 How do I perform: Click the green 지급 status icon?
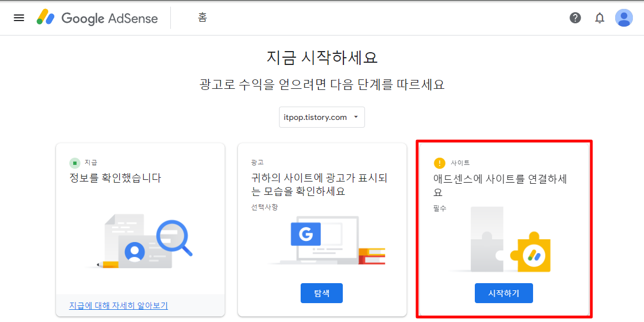75,163
